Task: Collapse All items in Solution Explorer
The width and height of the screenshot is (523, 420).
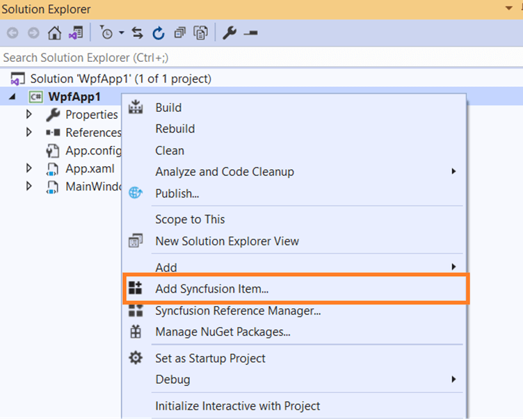Action: 180,33
